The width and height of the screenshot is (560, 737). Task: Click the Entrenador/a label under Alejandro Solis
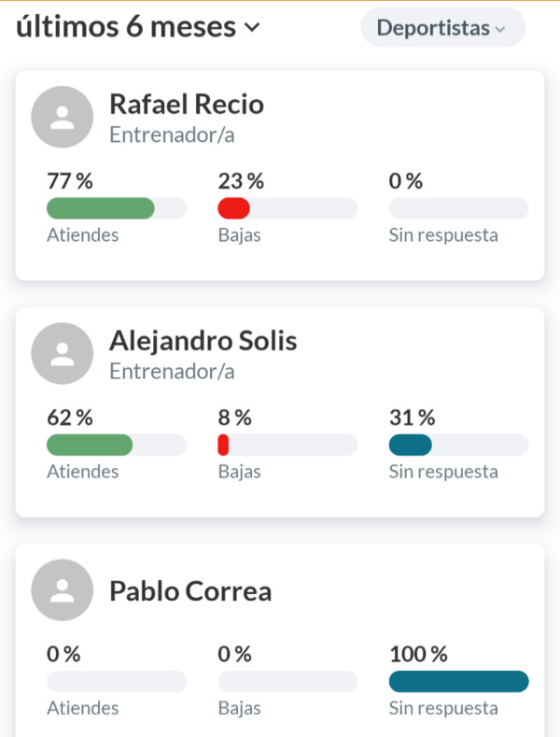point(172,372)
